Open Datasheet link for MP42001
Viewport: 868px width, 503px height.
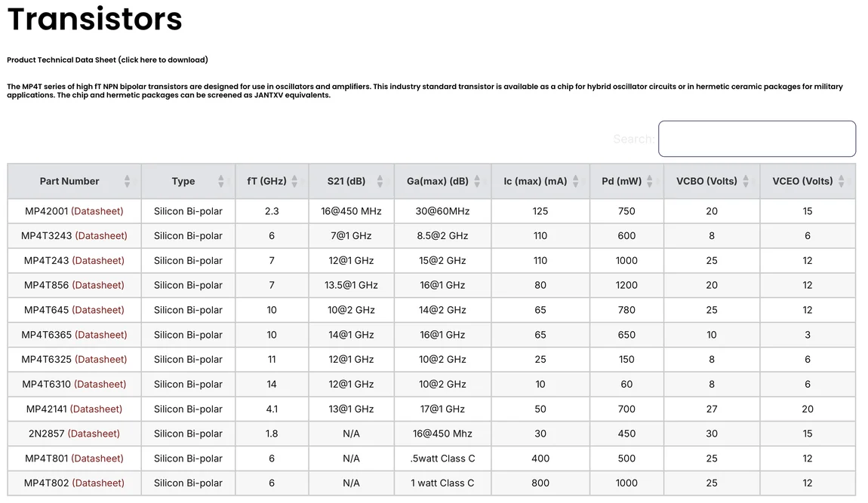(x=97, y=211)
